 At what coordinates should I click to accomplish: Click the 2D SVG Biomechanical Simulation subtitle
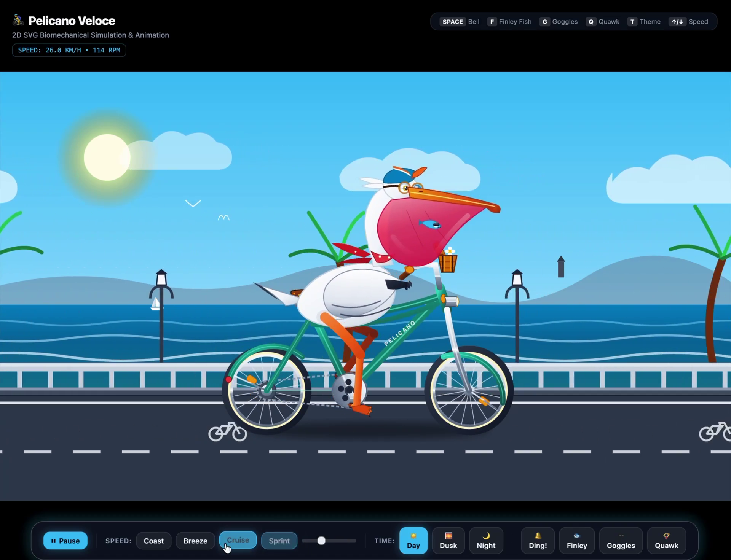[x=91, y=35]
